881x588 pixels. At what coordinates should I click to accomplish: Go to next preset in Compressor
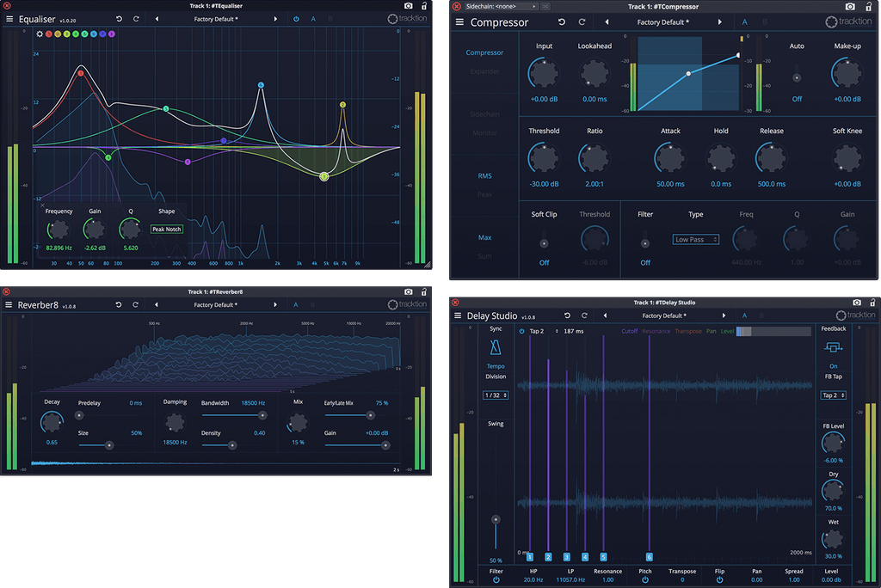(x=720, y=21)
